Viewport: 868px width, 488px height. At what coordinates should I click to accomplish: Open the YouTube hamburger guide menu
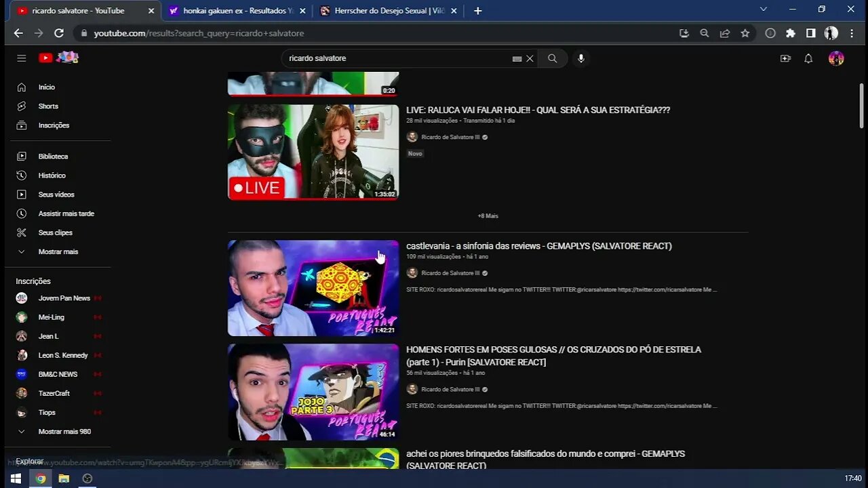22,58
